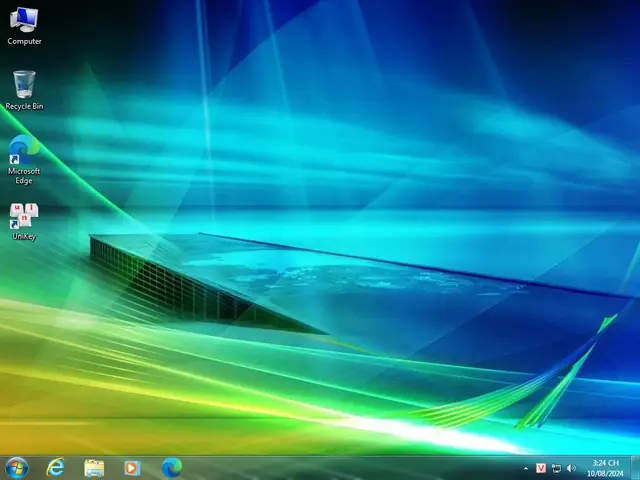Select the UniKey desktop shortcut
The width and height of the screenshot is (640, 480).
pyautogui.click(x=24, y=222)
